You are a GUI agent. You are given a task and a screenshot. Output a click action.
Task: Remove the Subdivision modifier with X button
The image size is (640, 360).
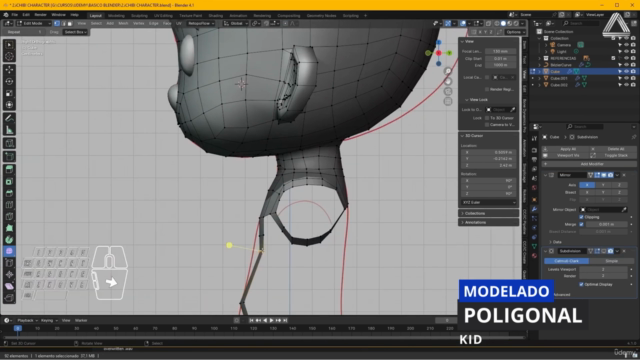[x=624, y=251]
